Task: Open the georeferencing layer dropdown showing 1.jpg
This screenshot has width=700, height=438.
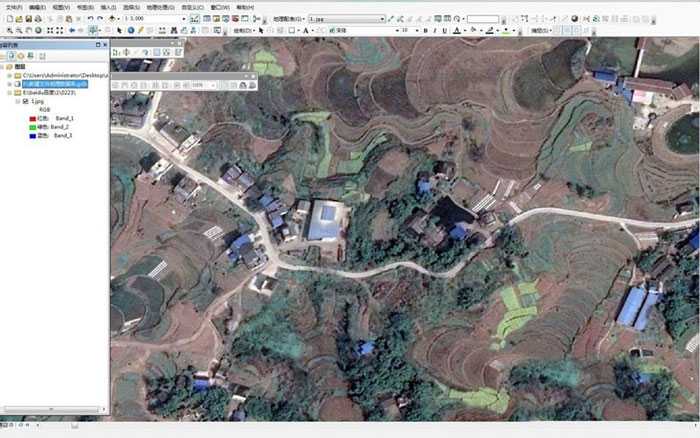Action: [x=381, y=18]
